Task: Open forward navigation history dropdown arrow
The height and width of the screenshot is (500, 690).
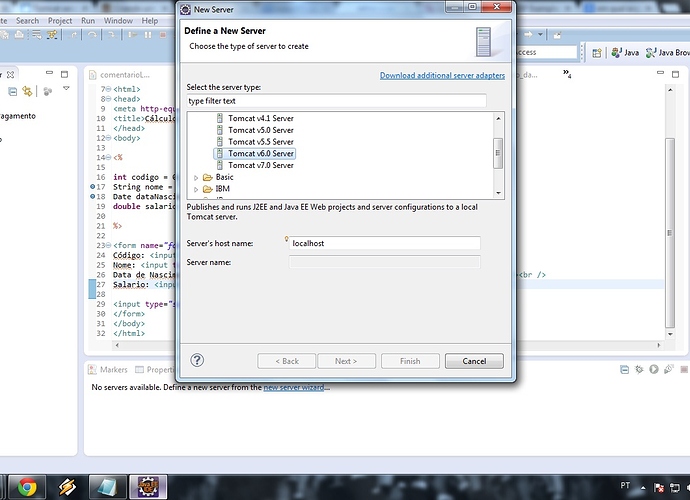Action: 540,34
